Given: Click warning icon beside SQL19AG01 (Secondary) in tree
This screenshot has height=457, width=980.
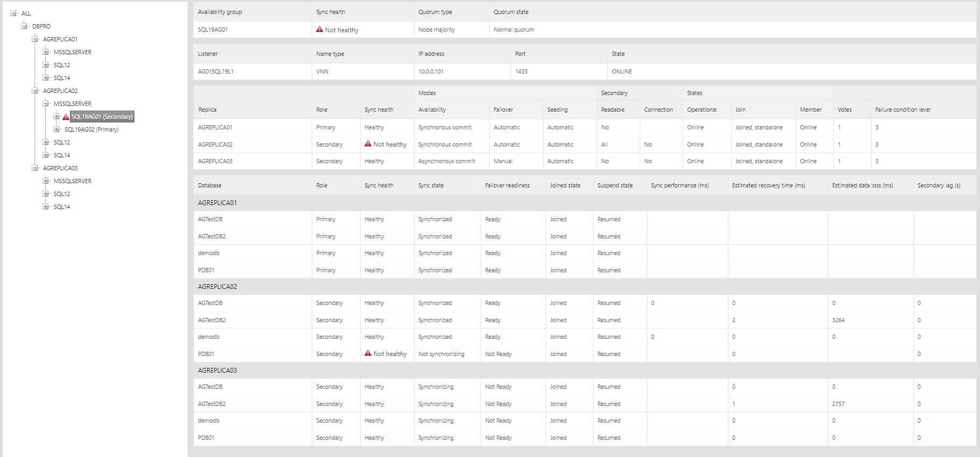Looking at the screenshot, I should [x=66, y=117].
